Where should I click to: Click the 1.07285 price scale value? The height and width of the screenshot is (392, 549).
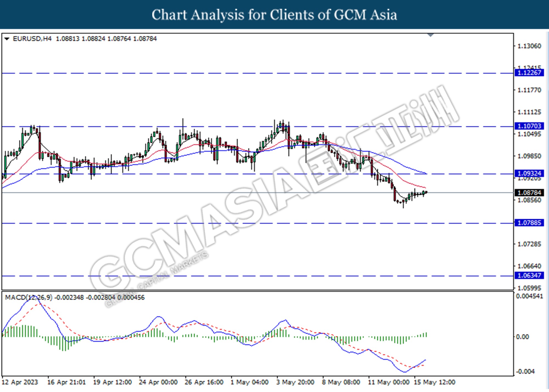coord(529,244)
